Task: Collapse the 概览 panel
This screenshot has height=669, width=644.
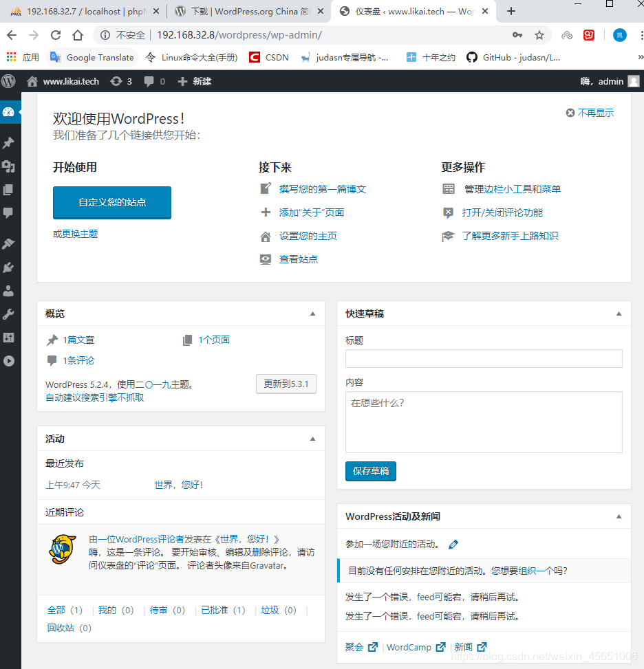Action: pos(312,314)
